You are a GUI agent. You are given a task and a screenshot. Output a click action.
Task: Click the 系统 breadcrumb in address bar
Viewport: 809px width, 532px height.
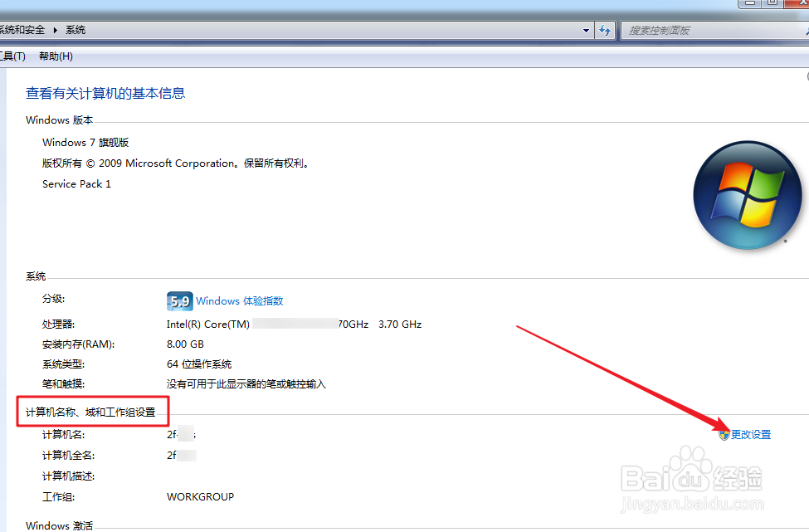pos(76,30)
